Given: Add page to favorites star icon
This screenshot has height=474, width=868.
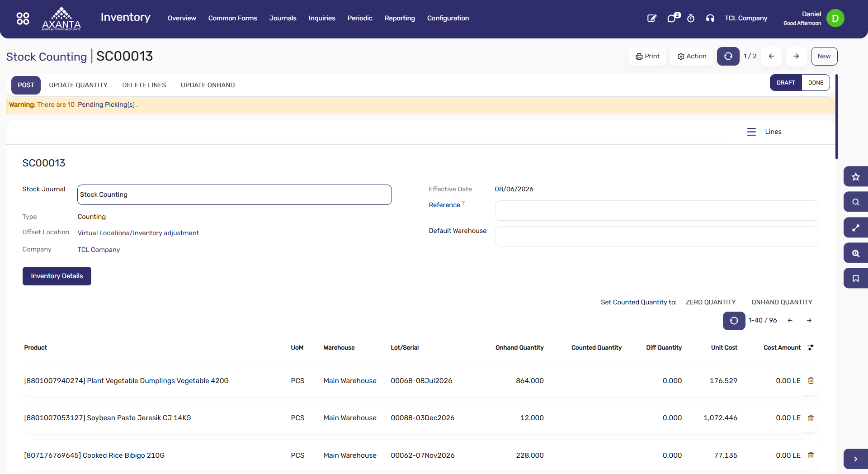Looking at the screenshot, I should pyautogui.click(x=855, y=177).
